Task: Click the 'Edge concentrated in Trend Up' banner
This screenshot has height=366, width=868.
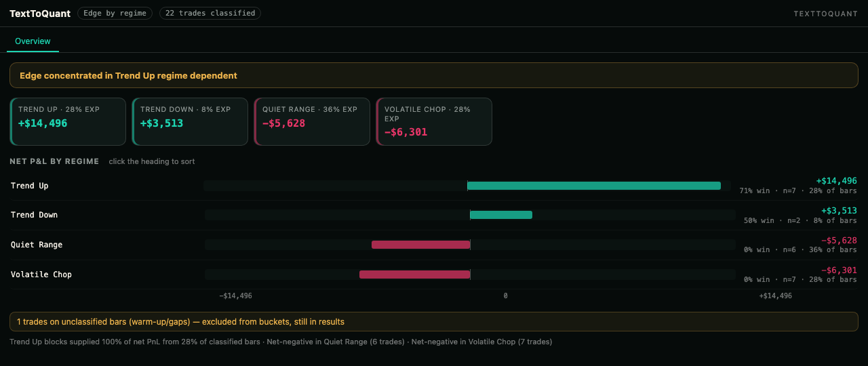Action: point(434,76)
